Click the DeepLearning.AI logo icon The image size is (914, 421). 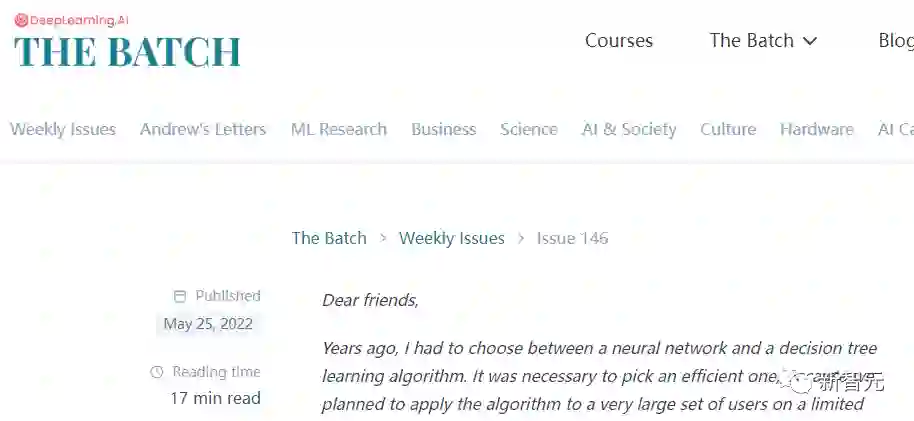pos(21,20)
